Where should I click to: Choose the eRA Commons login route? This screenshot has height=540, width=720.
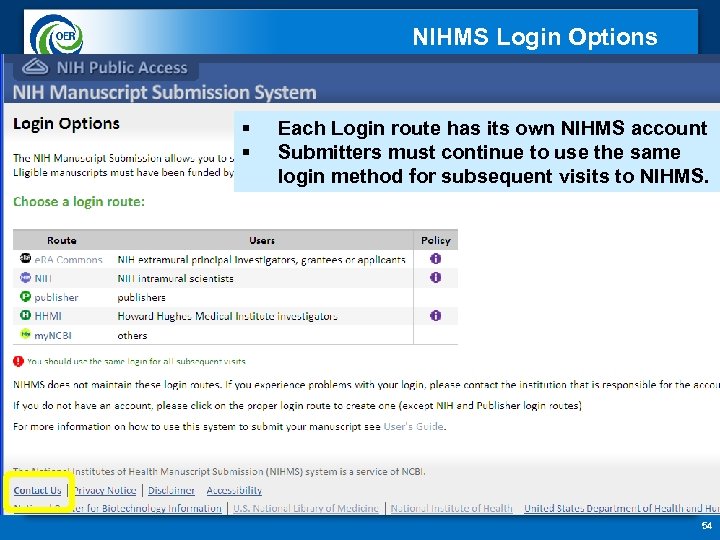68,259
